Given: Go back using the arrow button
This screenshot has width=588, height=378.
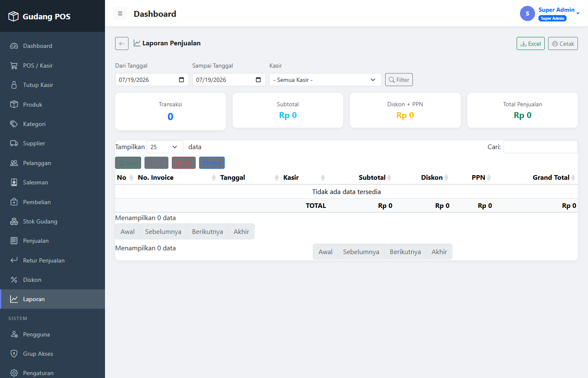Looking at the screenshot, I should coord(122,43).
